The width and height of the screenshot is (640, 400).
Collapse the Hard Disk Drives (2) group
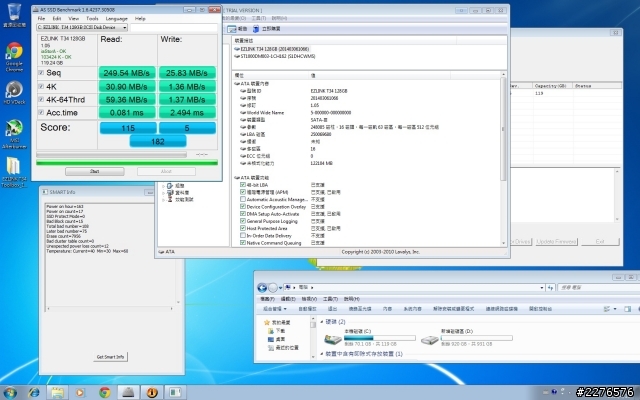[x=322, y=322]
